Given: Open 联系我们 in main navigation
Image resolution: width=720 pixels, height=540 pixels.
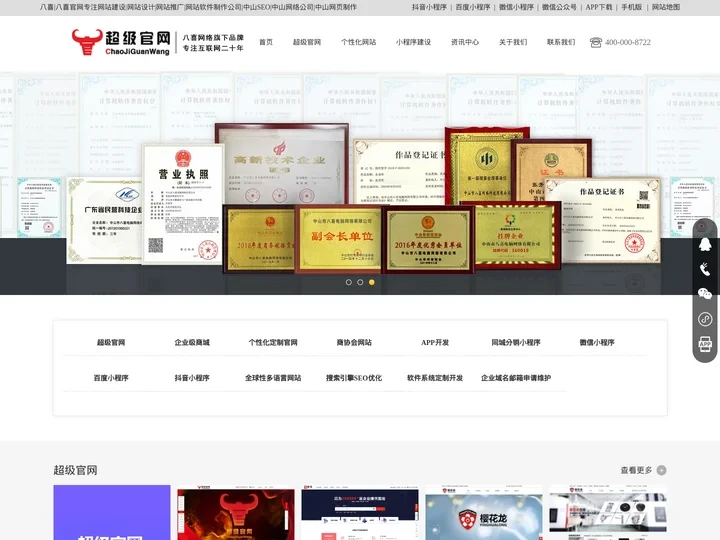Looking at the screenshot, I should pyautogui.click(x=561, y=42).
